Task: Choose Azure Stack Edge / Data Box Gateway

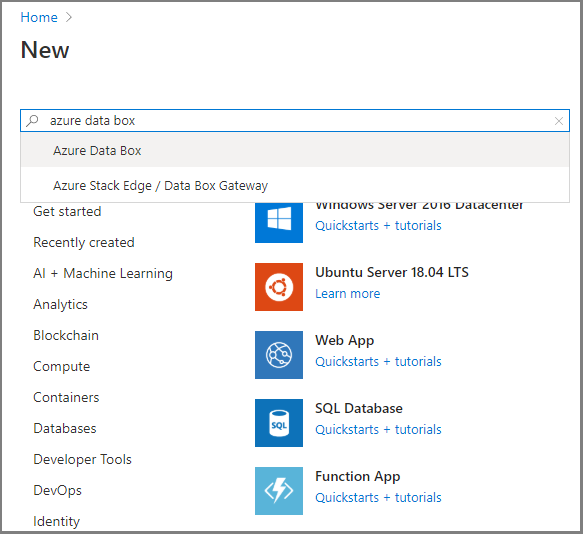Action: [295, 185]
